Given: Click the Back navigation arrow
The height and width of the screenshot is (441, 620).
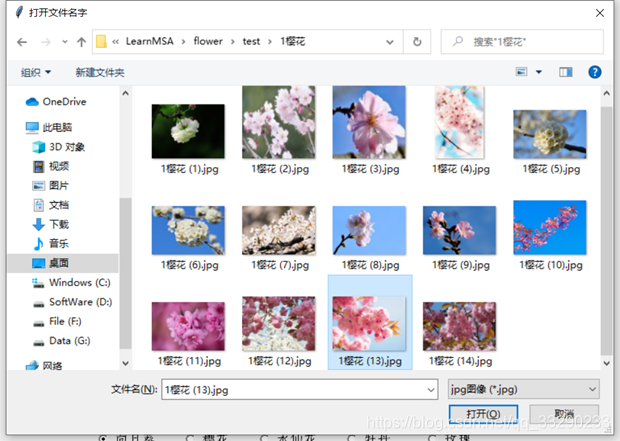Looking at the screenshot, I should point(22,42).
